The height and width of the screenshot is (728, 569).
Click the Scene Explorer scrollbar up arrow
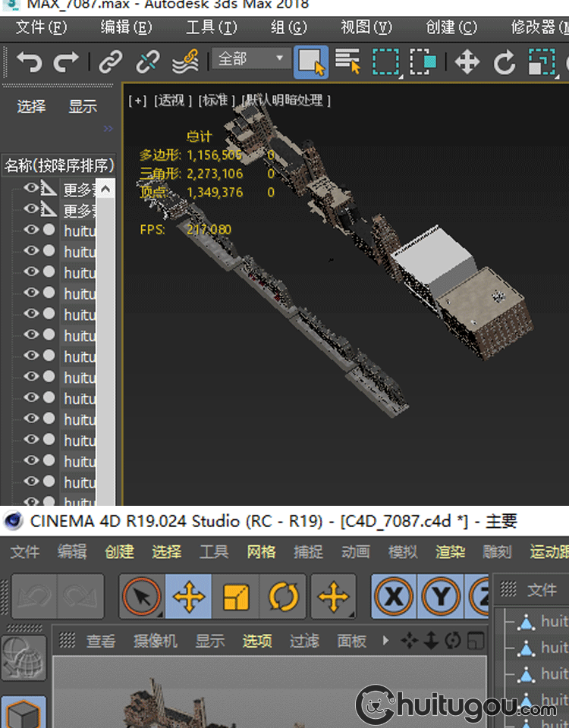click(105, 189)
